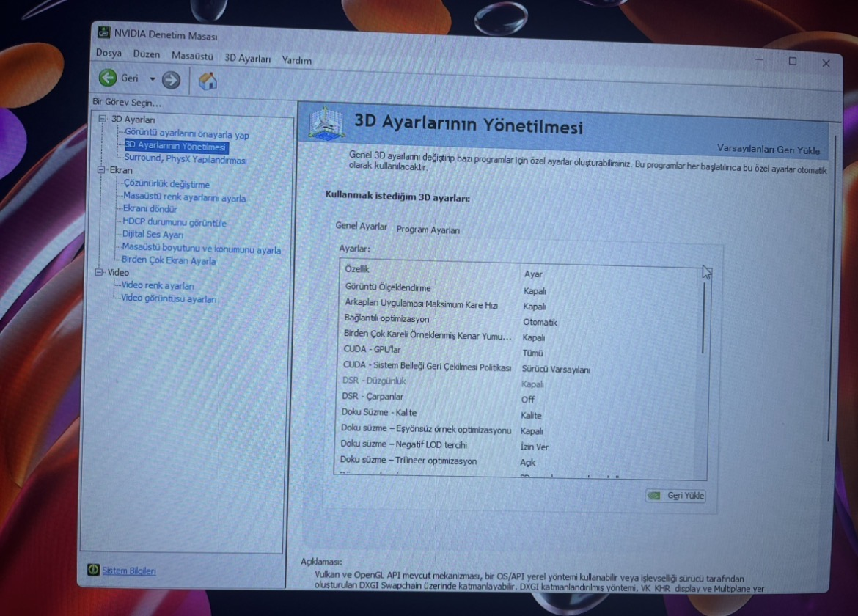Open Video görüntüsü ayarları

pos(169,298)
